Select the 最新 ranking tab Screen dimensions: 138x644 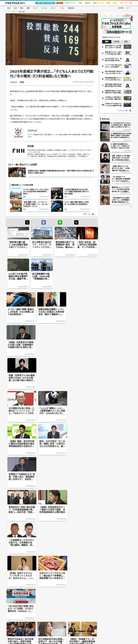(107, 42)
